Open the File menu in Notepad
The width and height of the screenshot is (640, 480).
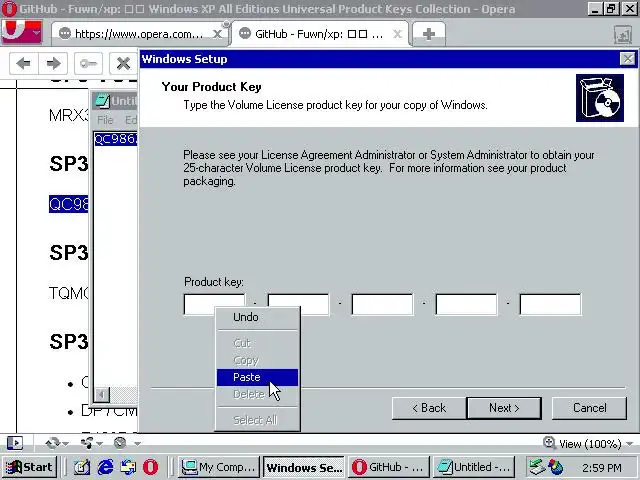105,120
